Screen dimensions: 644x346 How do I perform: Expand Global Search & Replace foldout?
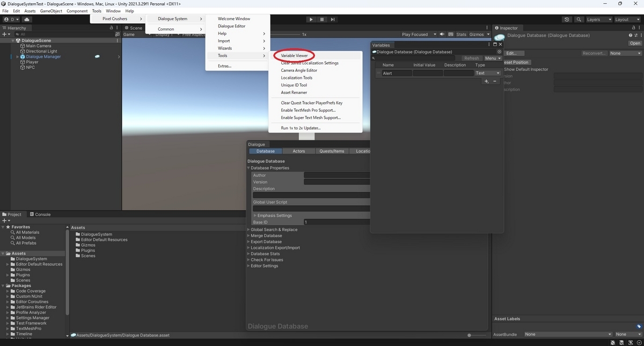point(248,230)
